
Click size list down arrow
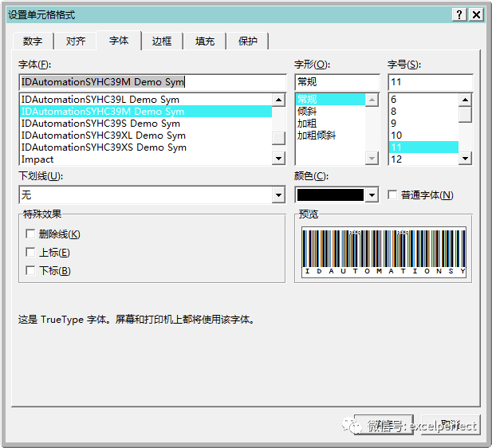click(465, 159)
